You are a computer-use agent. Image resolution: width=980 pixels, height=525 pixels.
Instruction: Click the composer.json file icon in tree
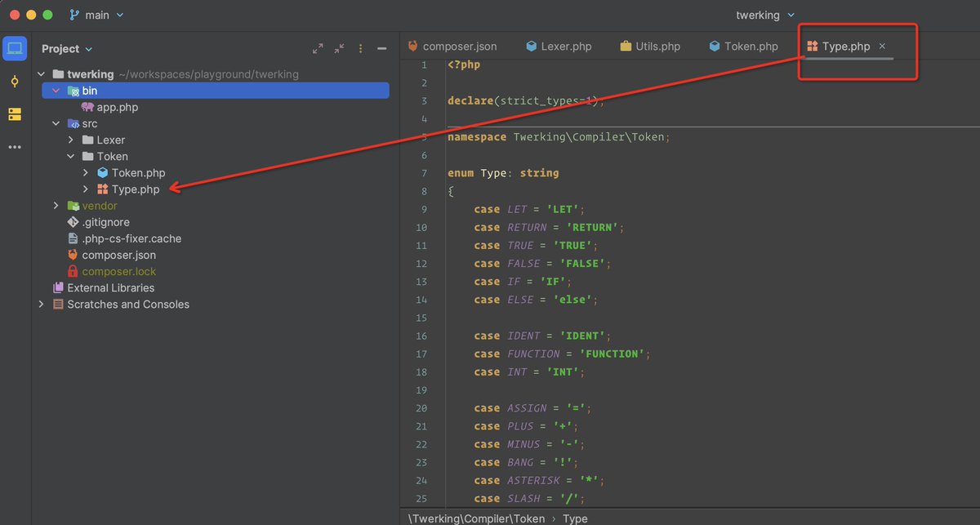[x=73, y=255]
